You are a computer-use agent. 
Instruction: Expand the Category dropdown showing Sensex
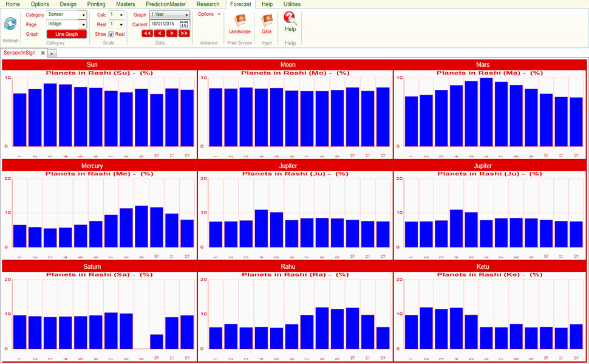coord(83,15)
